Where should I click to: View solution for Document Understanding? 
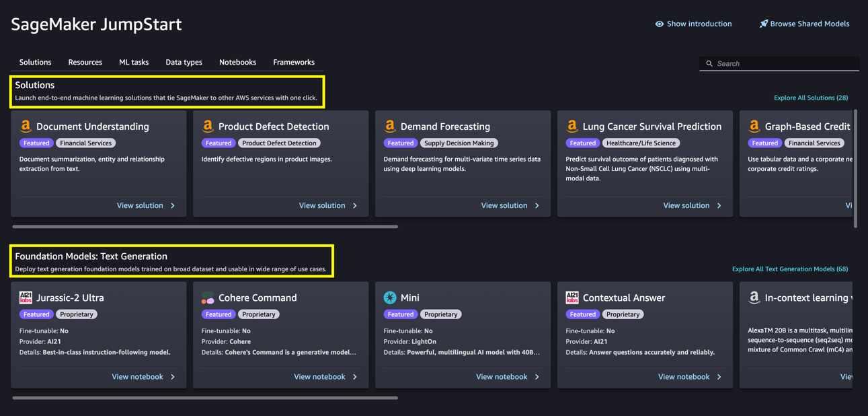coord(146,205)
